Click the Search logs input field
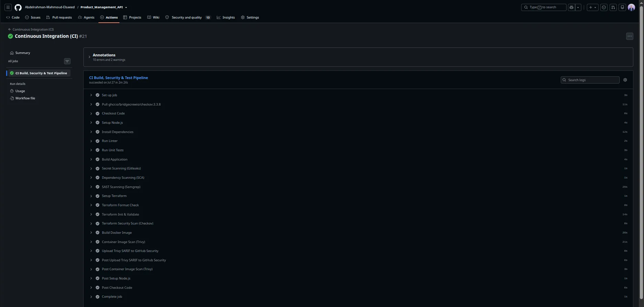Screen dimensions: 644x307 (x=590, y=80)
